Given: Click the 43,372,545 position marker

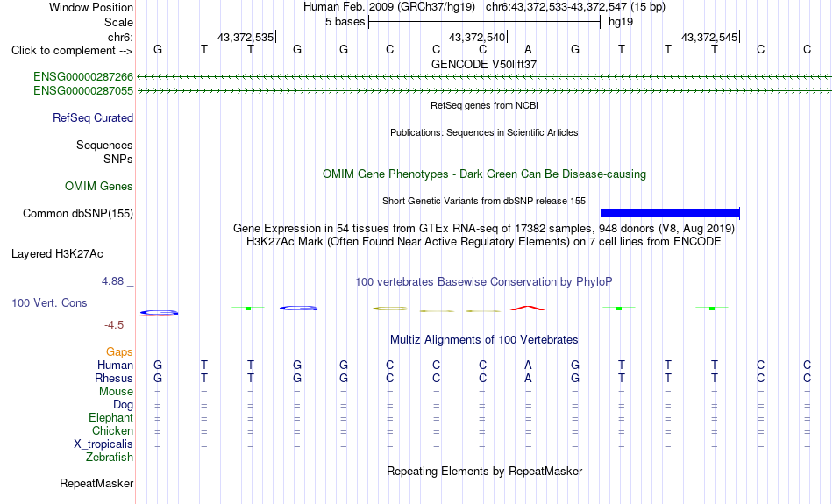Looking at the screenshot, I should (x=709, y=37).
